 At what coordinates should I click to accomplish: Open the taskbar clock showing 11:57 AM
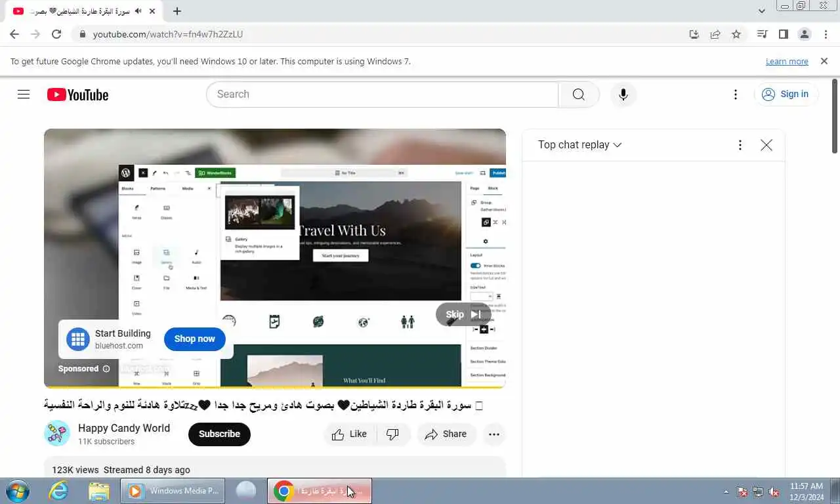(807, 492)
